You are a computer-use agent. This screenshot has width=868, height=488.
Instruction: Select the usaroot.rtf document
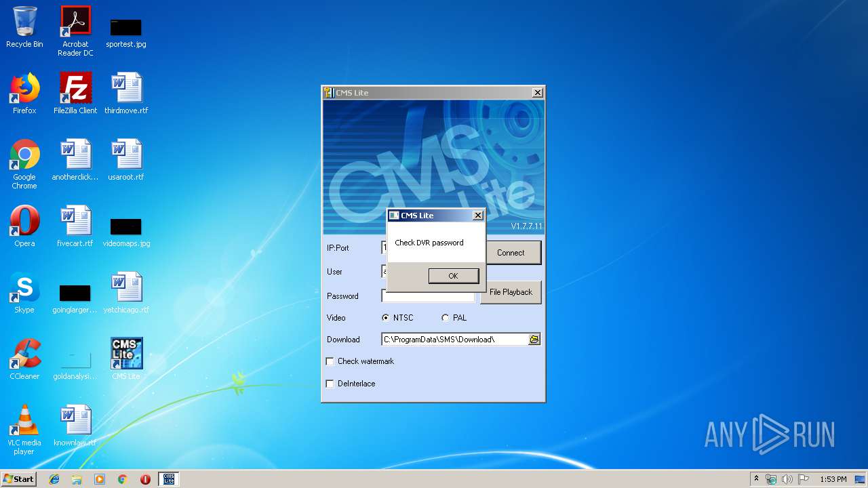(126, 160)
